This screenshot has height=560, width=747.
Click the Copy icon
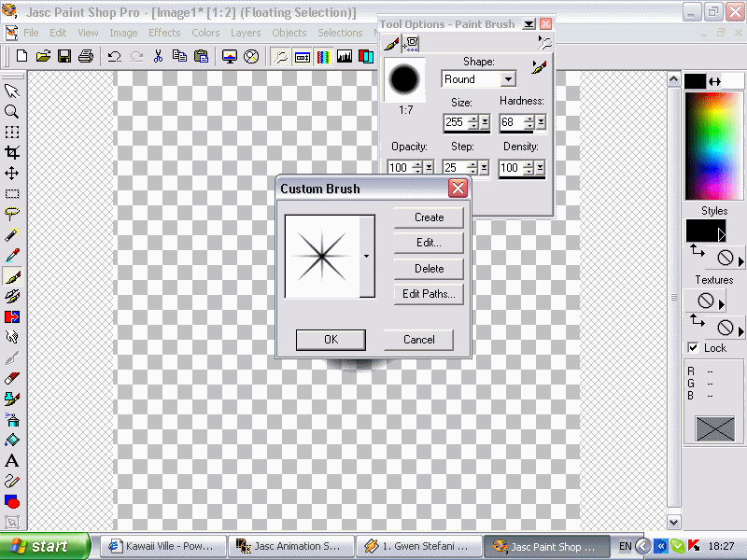[x=179, y=56]
